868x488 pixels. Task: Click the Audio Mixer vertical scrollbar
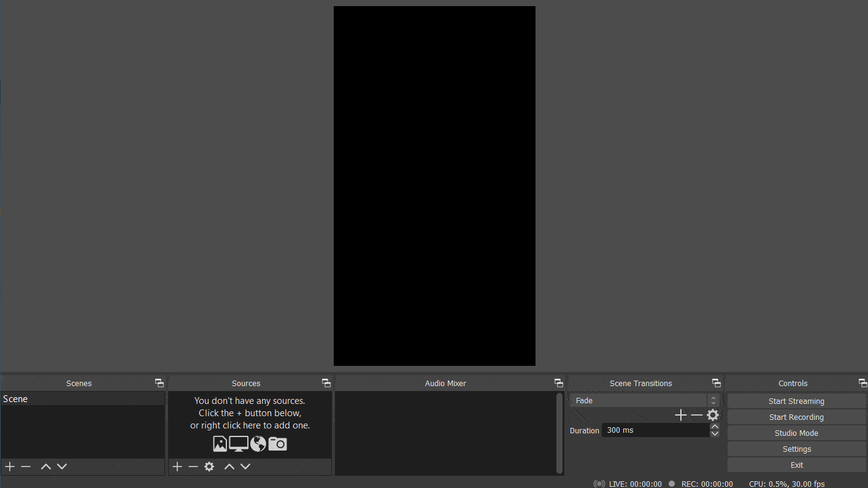[559, 433]
